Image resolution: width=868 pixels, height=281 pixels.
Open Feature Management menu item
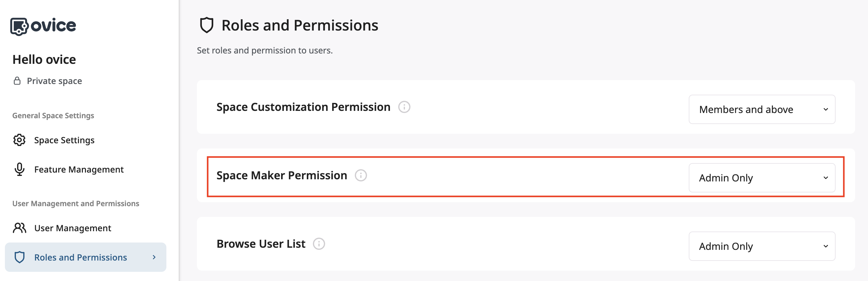pyautogui.click(x=79, y=169)
